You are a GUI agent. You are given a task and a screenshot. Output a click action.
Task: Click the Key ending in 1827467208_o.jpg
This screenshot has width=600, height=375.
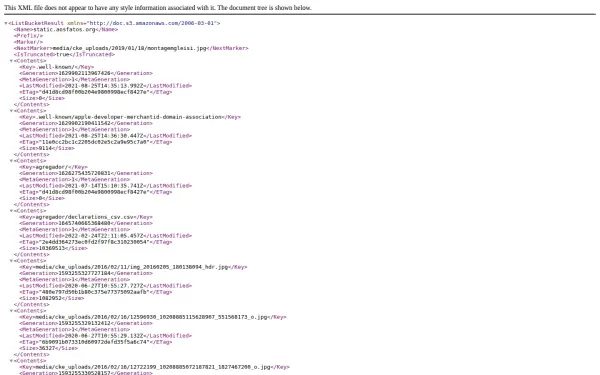click(x=154, y=367)
